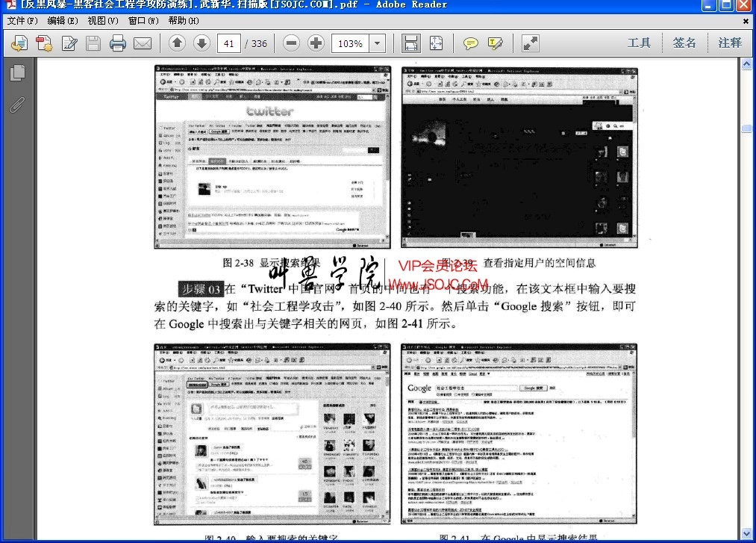Show document attachments with the paperclip
The height and width of the screenshot is (543, 756).
pos(17,105)
